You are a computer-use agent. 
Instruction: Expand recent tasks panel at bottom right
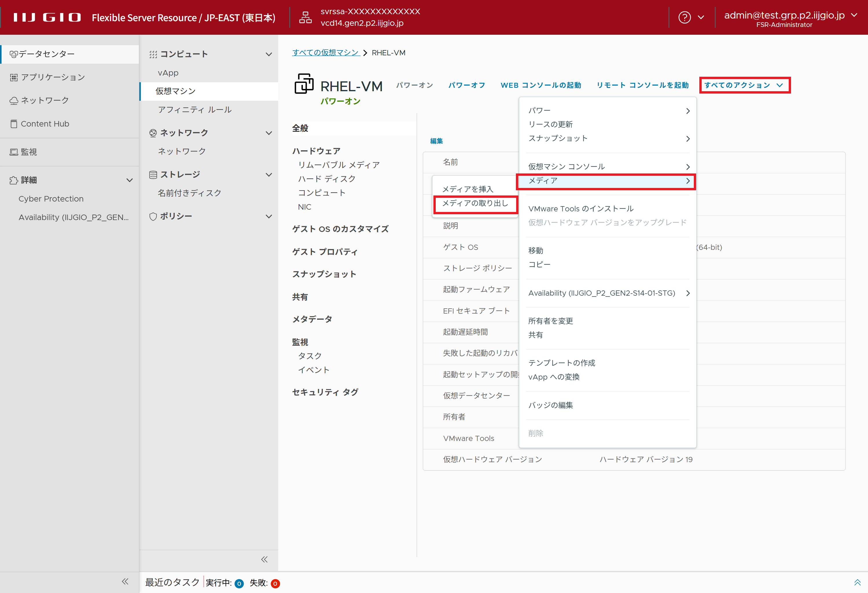pyautogui.click(x=857, y=582)
